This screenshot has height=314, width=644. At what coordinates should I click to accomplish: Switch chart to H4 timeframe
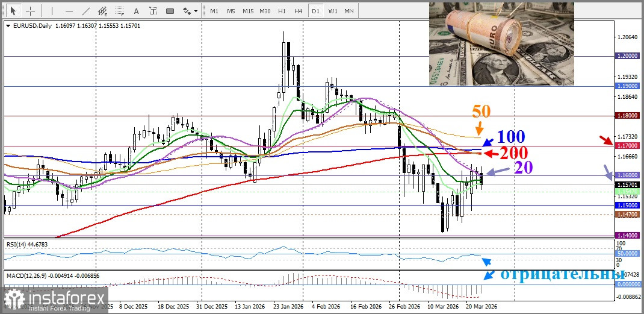(299, 11)
